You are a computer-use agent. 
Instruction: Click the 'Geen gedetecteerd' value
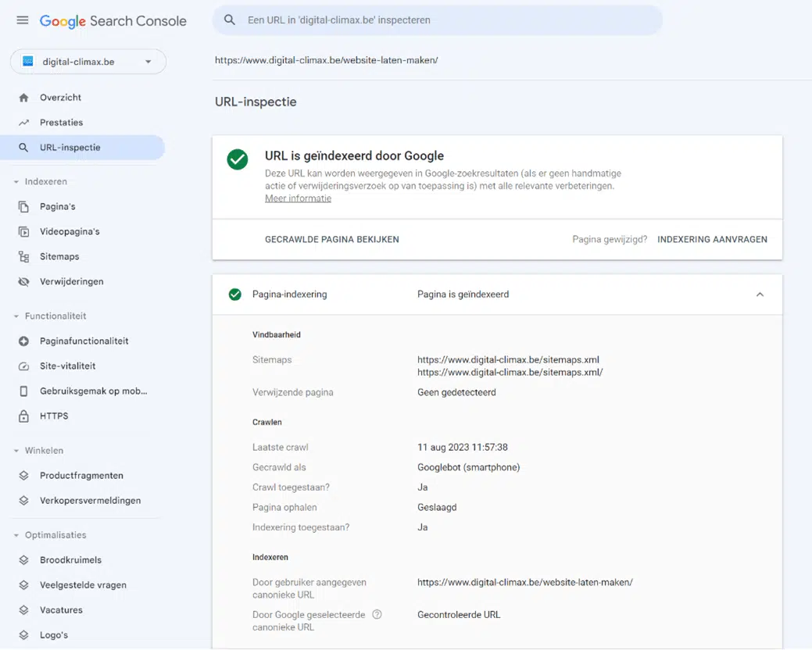[456, 392]
